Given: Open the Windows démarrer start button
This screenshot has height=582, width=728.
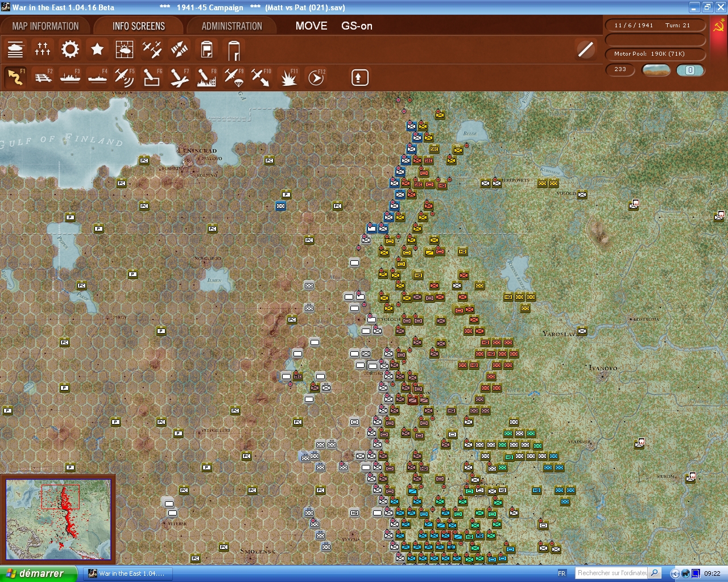Looking at the screenshot, I should pos(38,573).
